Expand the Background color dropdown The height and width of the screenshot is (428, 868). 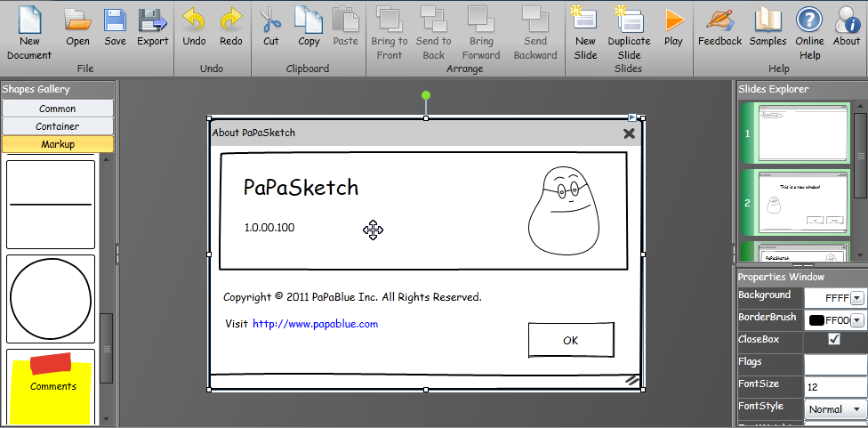coord(856,298)
